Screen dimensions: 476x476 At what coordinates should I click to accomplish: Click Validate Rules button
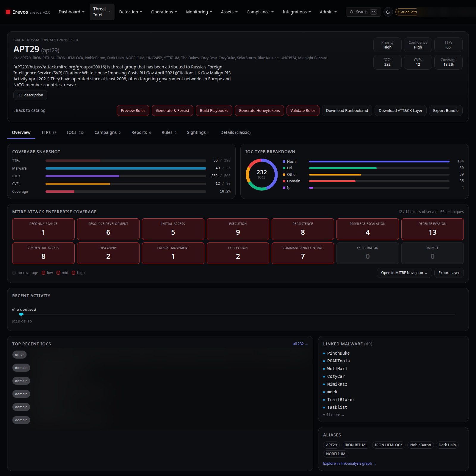tap(303, 111)
